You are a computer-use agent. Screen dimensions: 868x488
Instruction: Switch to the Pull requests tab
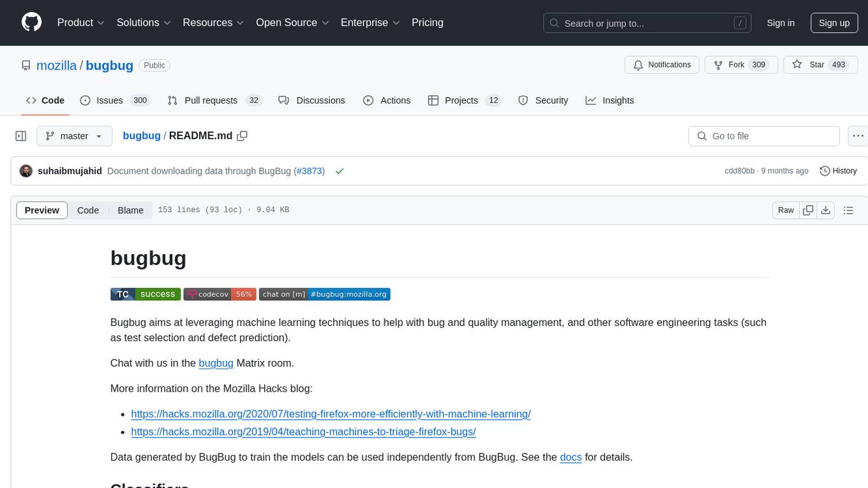[x=214, y=100]
